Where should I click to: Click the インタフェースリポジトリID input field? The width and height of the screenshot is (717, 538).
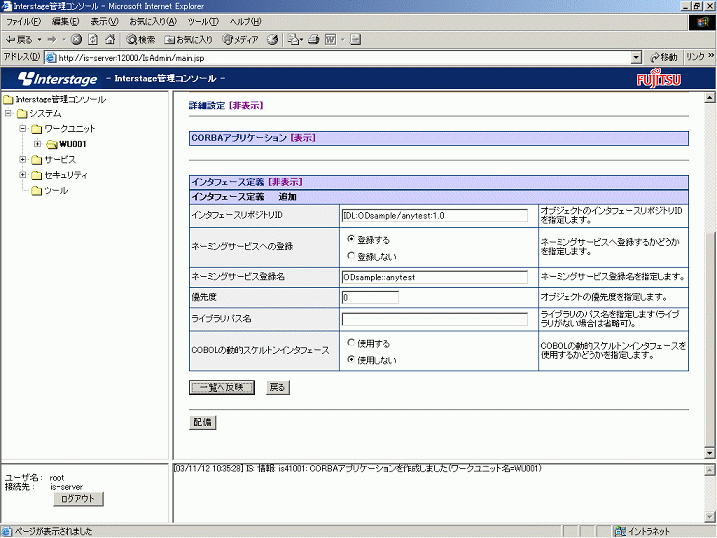point(435,216)
